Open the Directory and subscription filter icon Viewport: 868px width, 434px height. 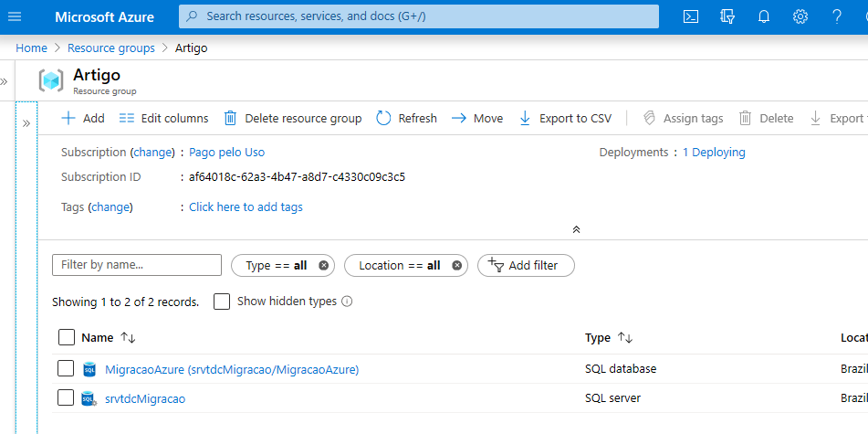[x=727, y=16]
